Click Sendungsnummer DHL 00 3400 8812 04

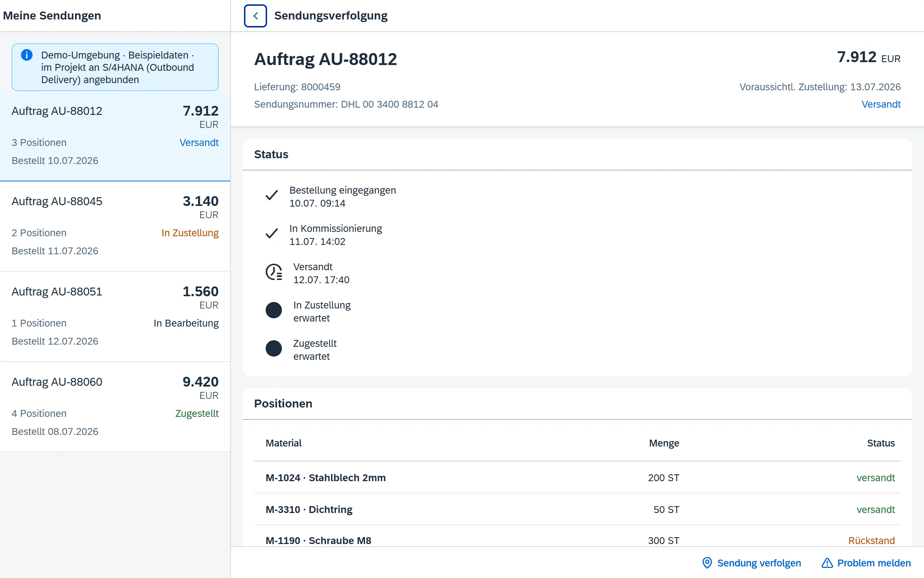(x=346, y=104)
